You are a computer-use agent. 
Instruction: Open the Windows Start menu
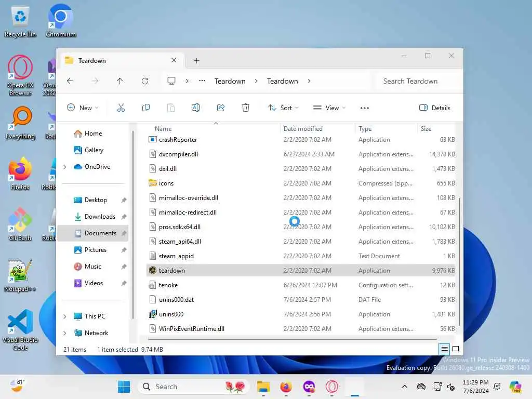pyautogui.click(x=124, y=387)
